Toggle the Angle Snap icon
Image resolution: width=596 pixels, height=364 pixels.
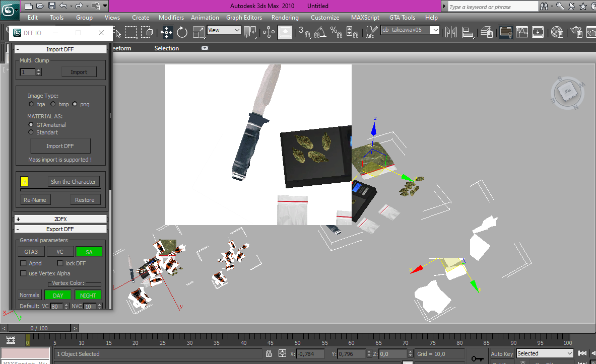coord(320,32)
